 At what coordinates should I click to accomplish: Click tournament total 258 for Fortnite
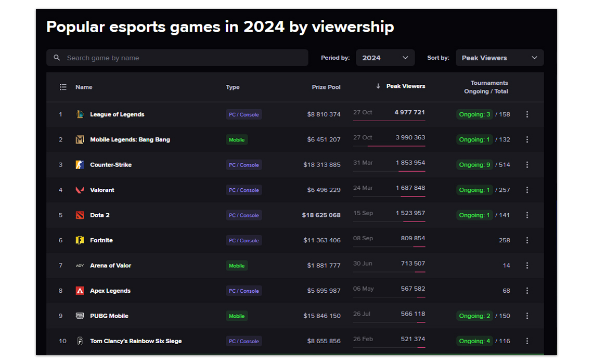coord(505,240)
